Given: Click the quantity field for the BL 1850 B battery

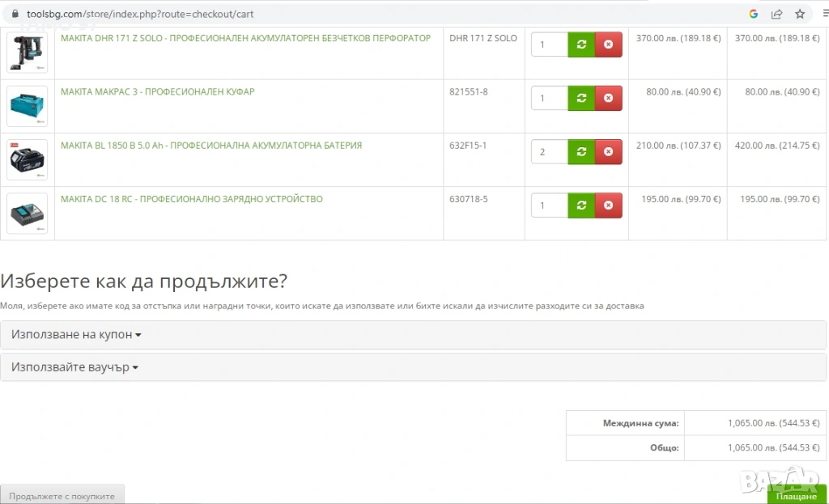Looking at the screenshot, I should coord(550,151).
